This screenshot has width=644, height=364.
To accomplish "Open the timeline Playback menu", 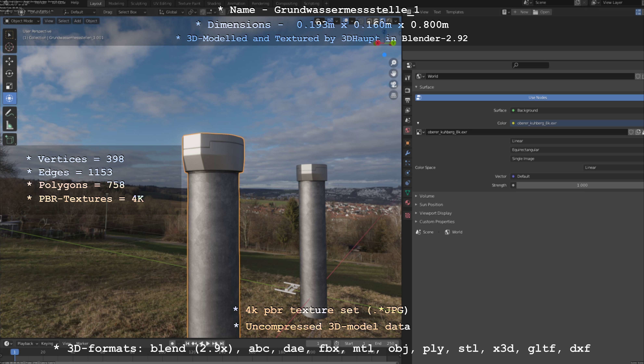I will (27, 344).
